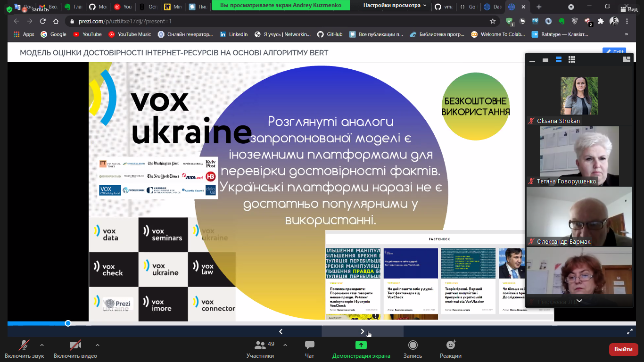Screen dimensions: 644x362
Task: Open the Чат chat panel
Action: [310, 349]
